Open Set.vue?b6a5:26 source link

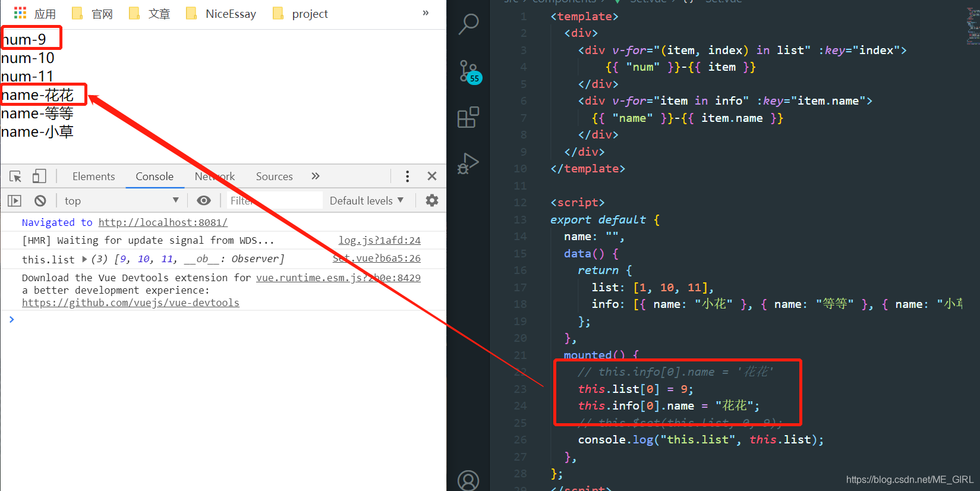377,258
